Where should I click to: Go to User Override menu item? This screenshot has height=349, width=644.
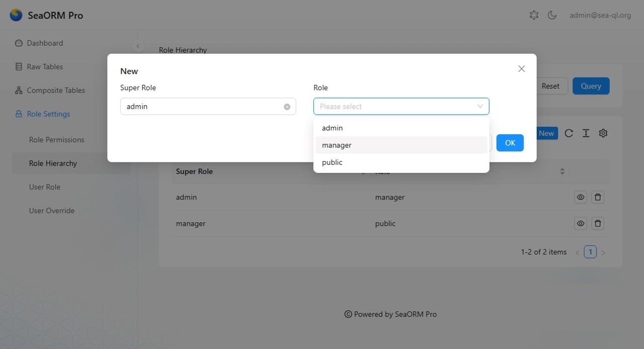click(x=51, y=211)
